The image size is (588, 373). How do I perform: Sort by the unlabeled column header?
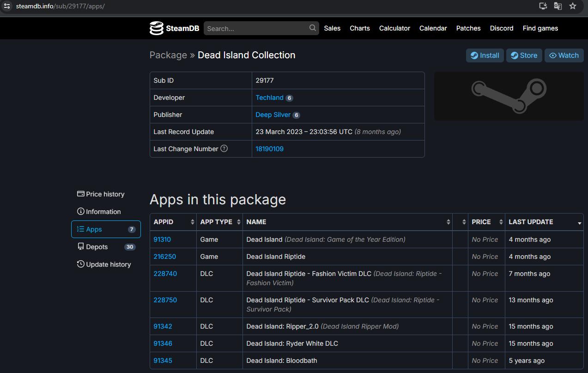tap(460, 222)
